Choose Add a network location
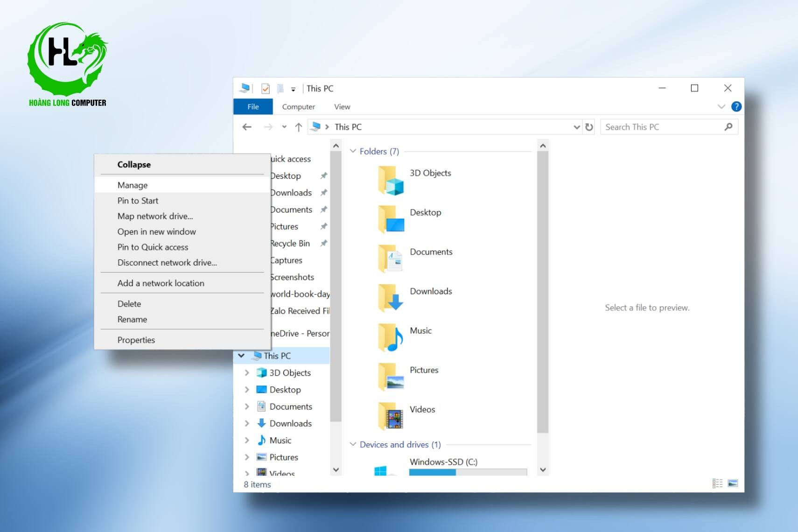This screenshot has height=532, width=798. (x=182, y=283)
